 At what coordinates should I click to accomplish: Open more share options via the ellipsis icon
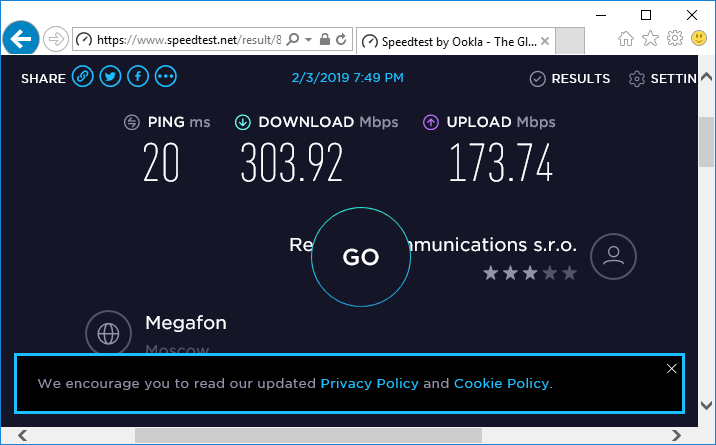[x=166, y=77]
